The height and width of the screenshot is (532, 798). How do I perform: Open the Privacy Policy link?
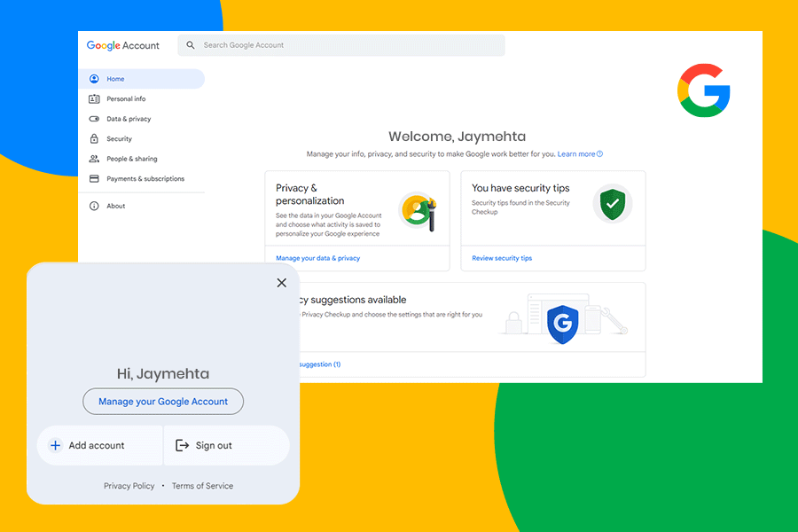(129, 486)
